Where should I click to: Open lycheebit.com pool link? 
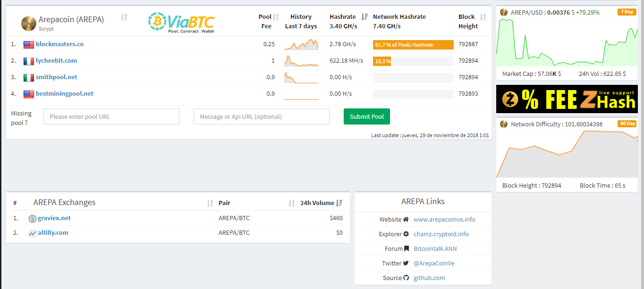point(56,60)
